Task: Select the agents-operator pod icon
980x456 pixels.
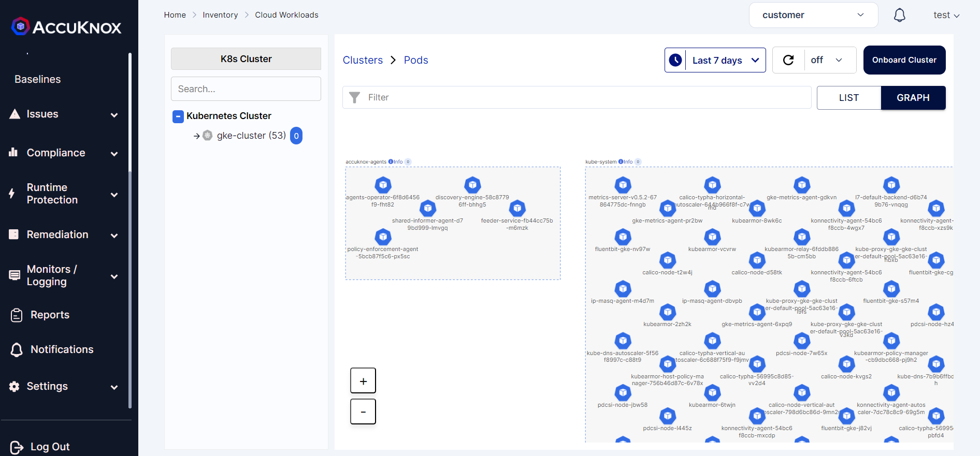Action: tap(383, 185)
